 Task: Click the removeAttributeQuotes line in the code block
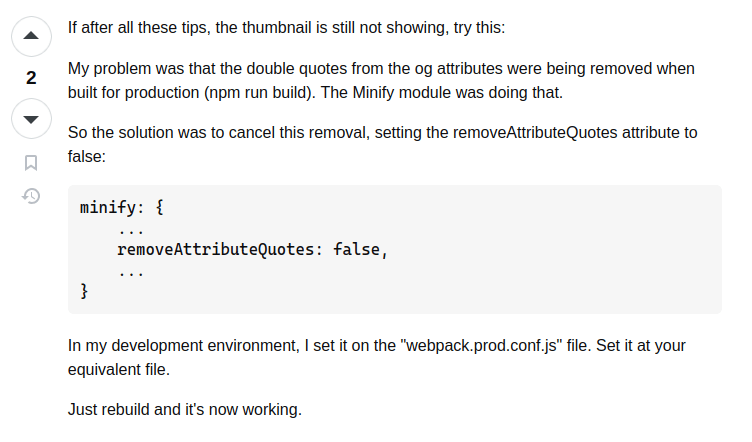[x=251, y=250]
